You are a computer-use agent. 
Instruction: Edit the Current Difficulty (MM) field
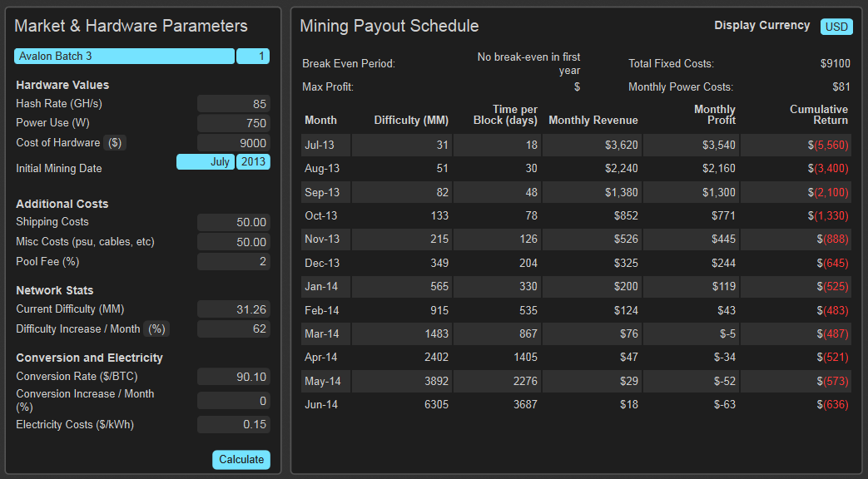point(234,309)
